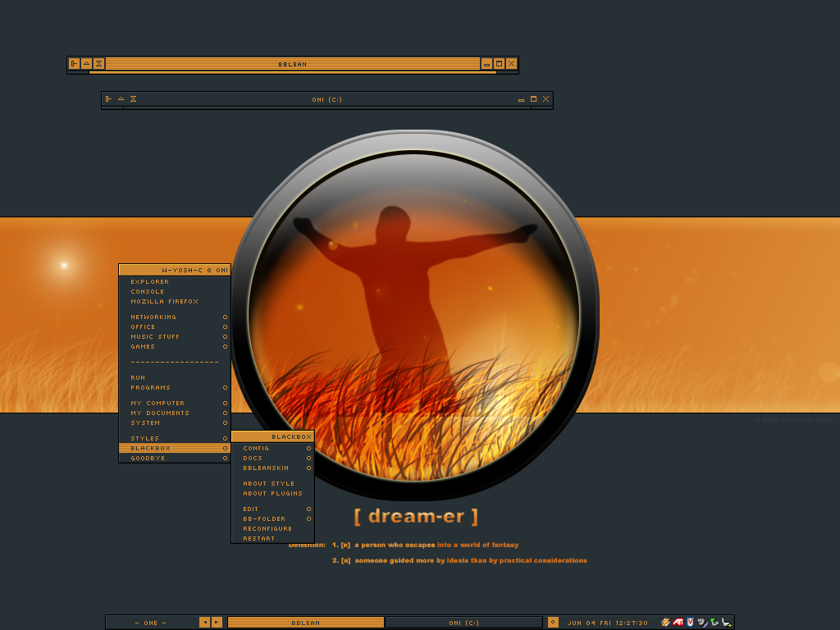840x630 pixels.
Task: Open Mozilla Firefox from the menu
Action: pyautogui.click(x=164, y=302)
